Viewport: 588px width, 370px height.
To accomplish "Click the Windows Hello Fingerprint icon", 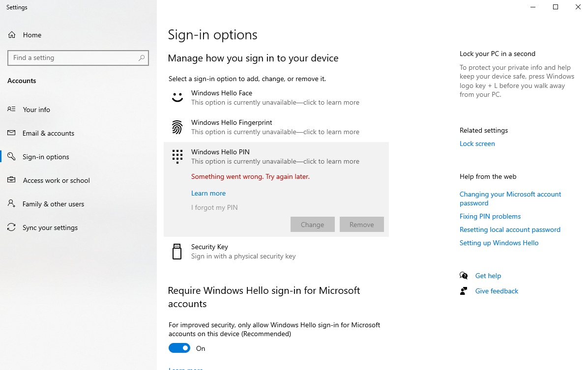I will click(x=177, y=127).
